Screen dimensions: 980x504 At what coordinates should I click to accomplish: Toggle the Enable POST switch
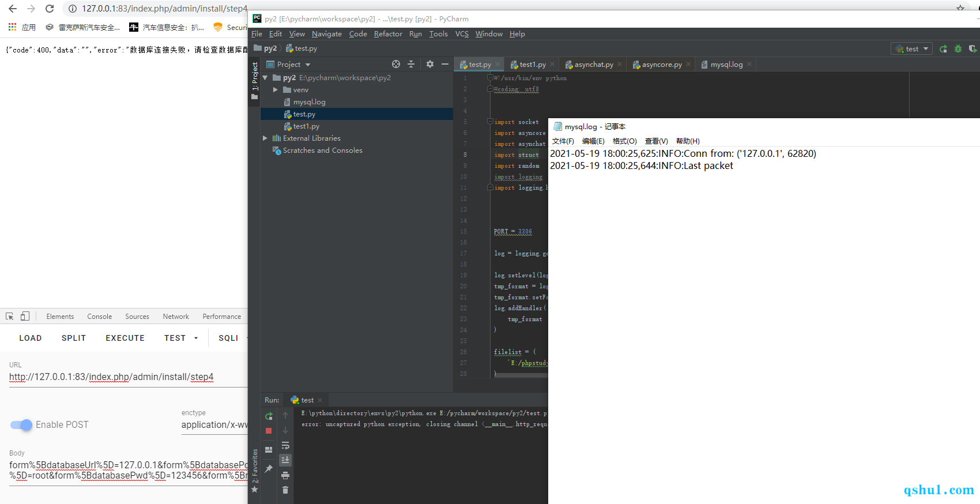pyautogui.click(x=21, y=425)
